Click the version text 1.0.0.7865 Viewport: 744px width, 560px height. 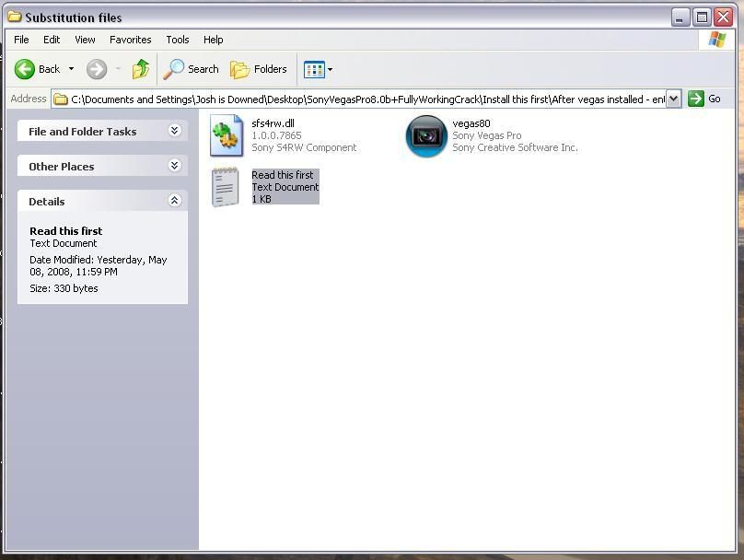tap(276, 135)
